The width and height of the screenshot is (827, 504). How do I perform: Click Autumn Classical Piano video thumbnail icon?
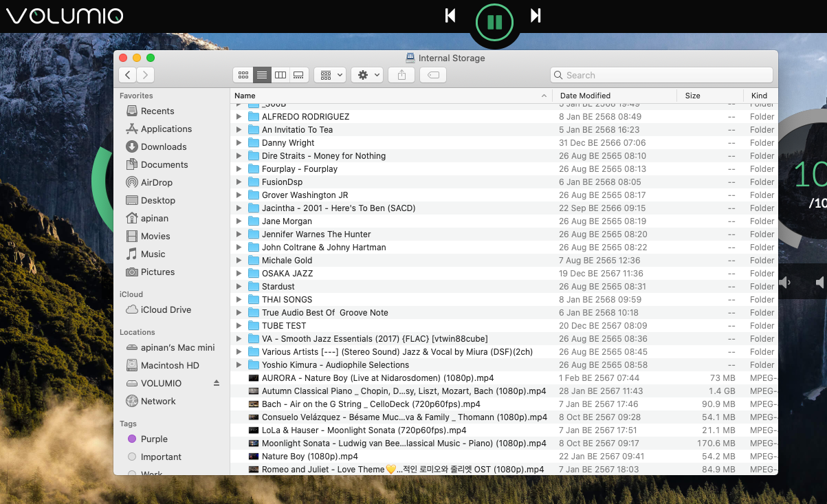pos(253,391)
